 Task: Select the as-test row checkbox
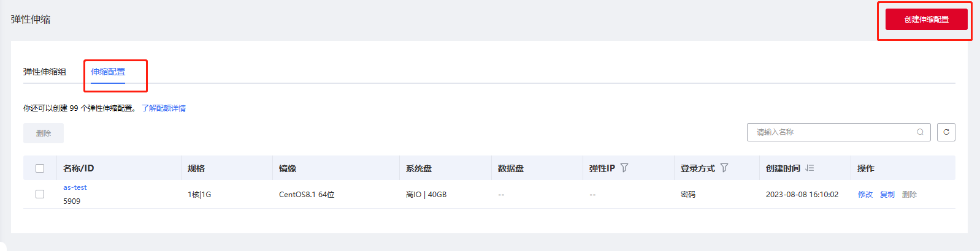(x=40, y=194)
